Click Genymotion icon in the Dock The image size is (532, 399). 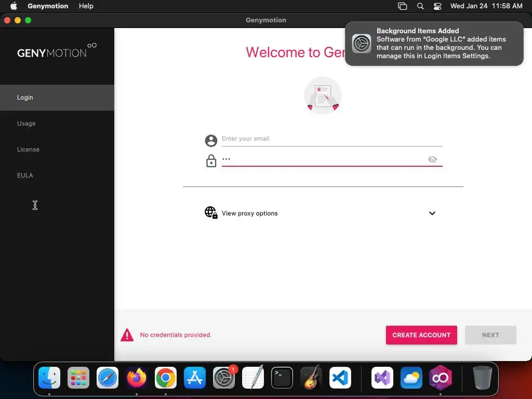point(441,378)
